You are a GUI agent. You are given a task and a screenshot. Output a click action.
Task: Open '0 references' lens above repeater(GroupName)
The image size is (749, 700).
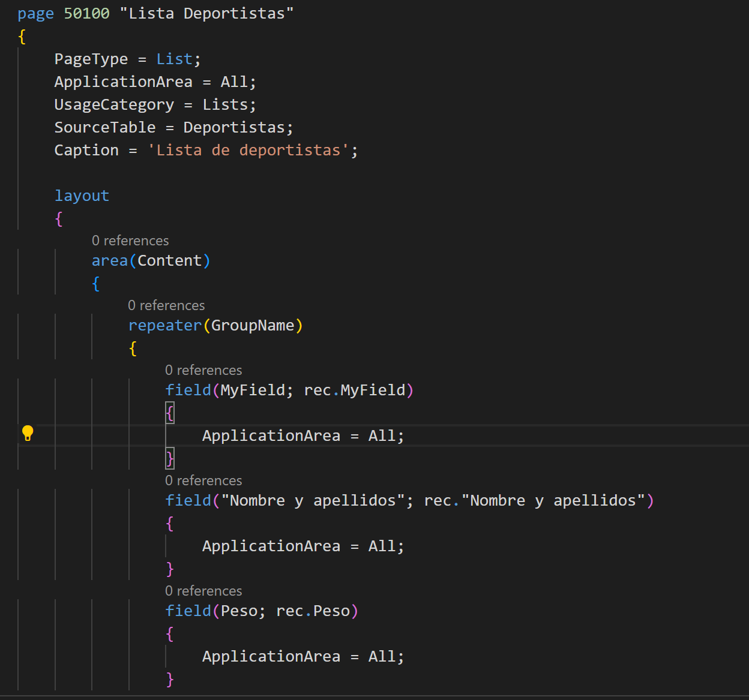click(166, 305)
